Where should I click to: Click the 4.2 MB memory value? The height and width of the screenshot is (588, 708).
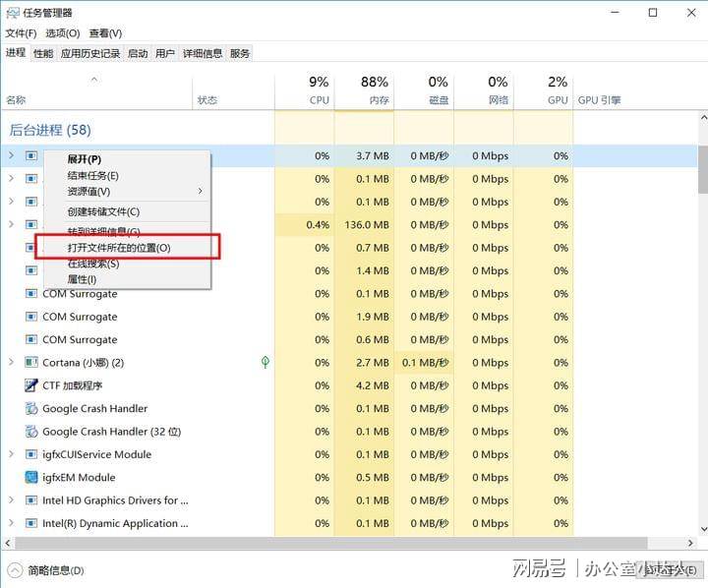(x=373, y=385)
